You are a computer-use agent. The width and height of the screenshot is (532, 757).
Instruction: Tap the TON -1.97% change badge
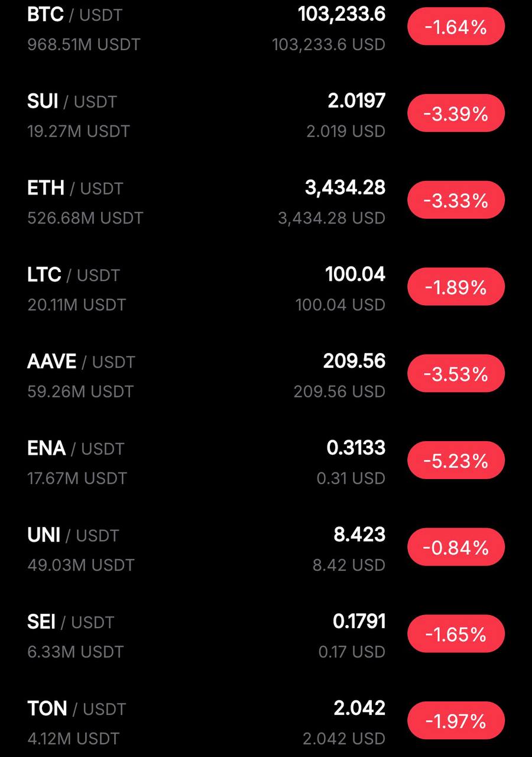point(456,721)
